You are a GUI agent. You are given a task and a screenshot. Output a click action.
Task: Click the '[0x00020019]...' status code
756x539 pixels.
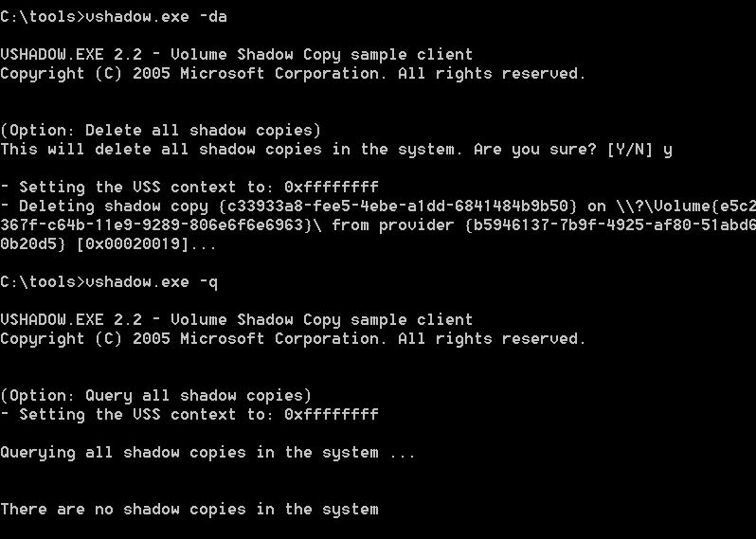147,244
